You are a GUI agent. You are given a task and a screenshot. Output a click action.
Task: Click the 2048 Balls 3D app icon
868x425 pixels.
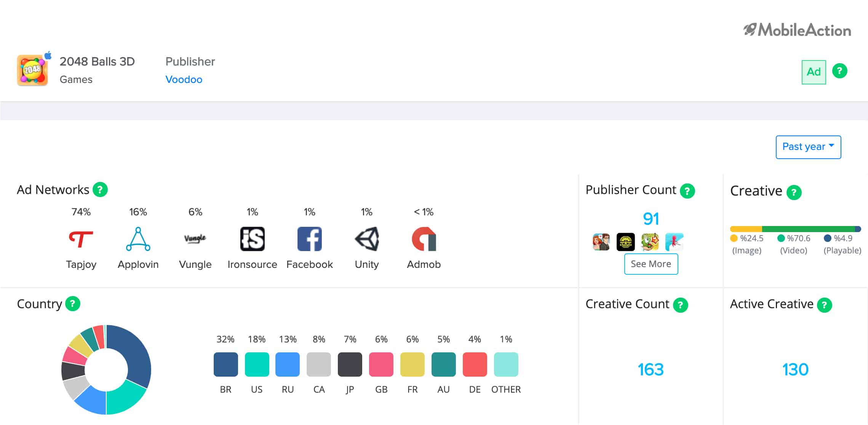click(32, 70)
